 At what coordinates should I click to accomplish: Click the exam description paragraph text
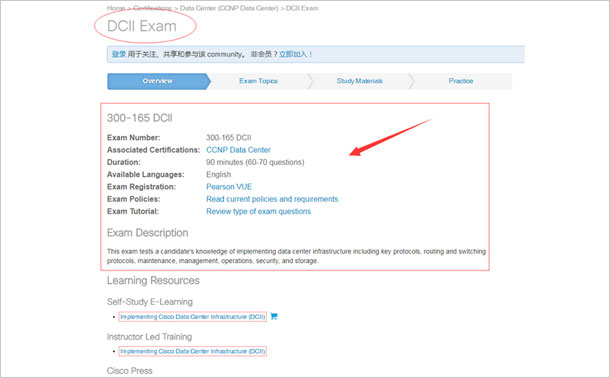[x=296, y=256]
